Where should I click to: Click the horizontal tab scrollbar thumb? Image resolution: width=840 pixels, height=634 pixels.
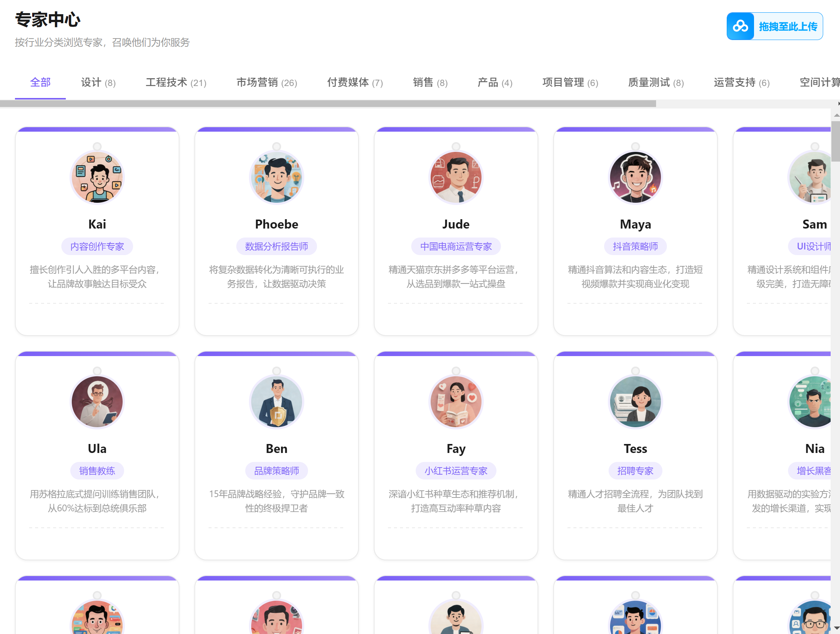[x=327, y=104]
